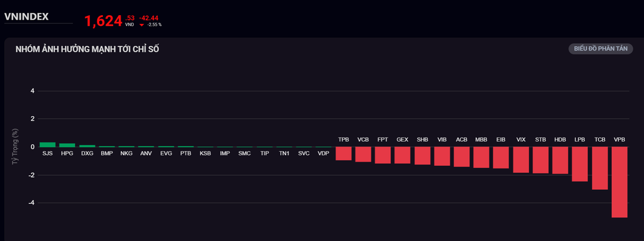
Task: Click the MBB red bar
Action: [481, 157]
